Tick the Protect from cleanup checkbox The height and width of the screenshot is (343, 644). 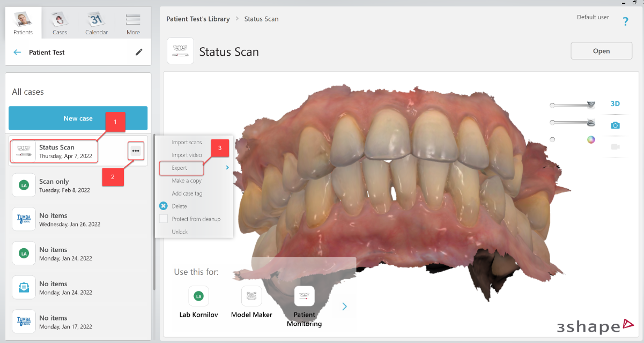coord(164,219)
